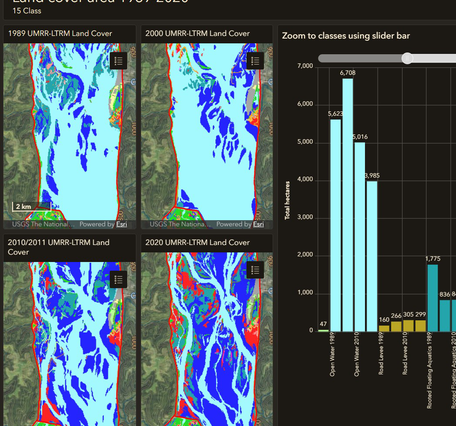
Task: Open the legend on the 1989 map
Action: coord(118,61)
